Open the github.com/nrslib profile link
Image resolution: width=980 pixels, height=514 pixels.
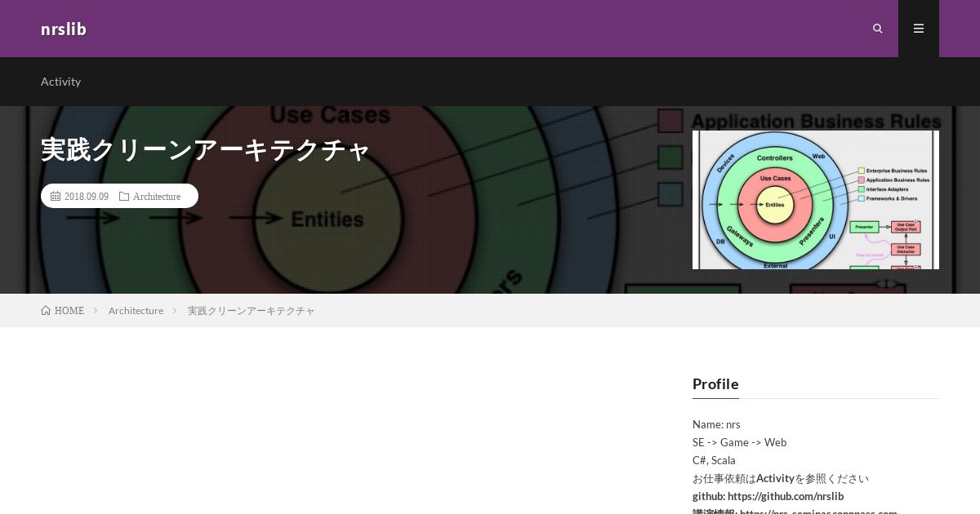pyautogui.click(x=786, y=497)
